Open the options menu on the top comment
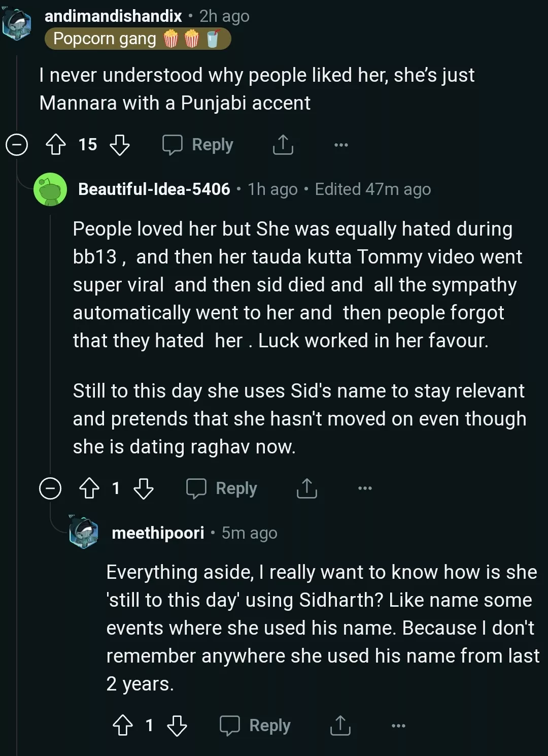The height and width of the screenshot is (756, 548). [340, 145]
